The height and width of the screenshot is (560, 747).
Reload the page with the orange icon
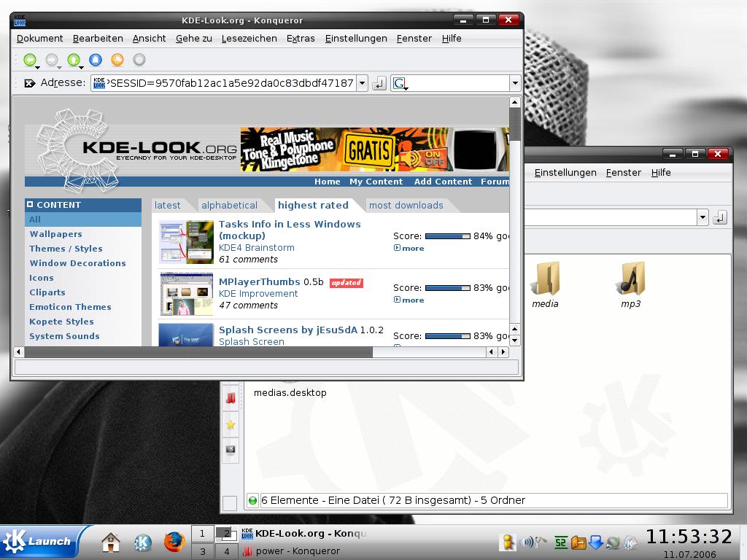[x=117, y=60]
